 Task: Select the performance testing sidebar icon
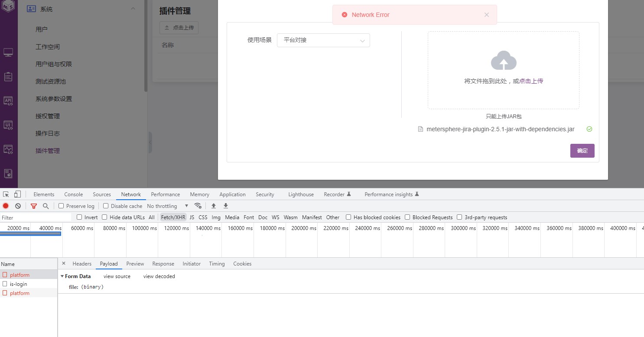point(9,149)
